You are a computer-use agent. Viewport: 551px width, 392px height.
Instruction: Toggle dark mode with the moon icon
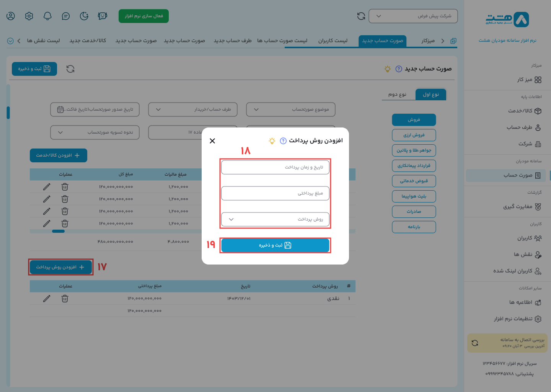84,16
